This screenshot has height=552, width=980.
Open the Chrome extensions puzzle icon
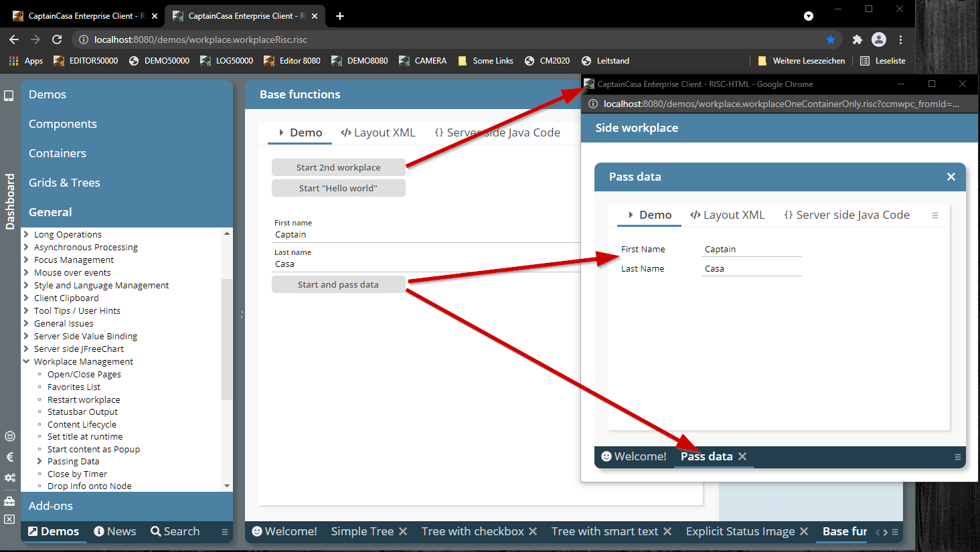pos(857,39)
